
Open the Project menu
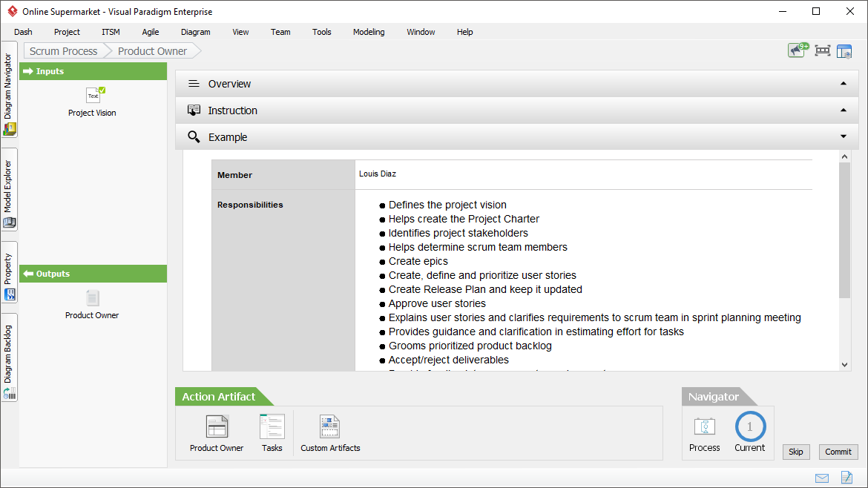(x=67, y=32)
